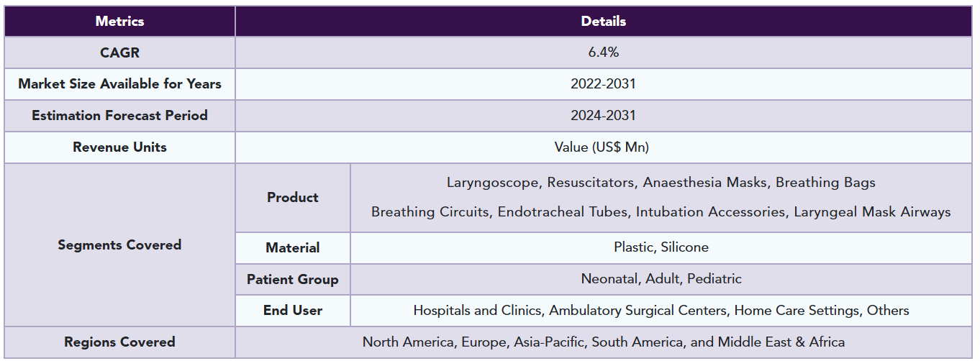The height and width of the screenshot is (361, 980).
Task: Select Estimation Forecast Period label
Action: coord(119,116)
